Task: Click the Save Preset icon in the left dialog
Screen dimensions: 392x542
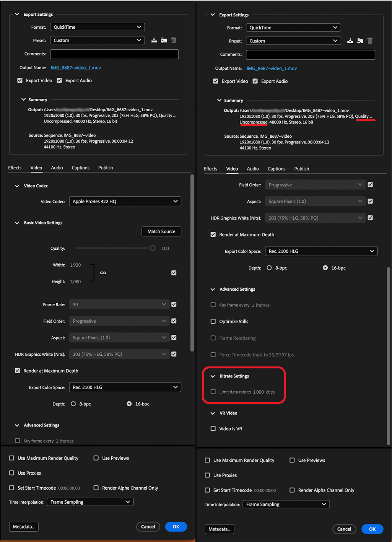Action: (154, 40)
